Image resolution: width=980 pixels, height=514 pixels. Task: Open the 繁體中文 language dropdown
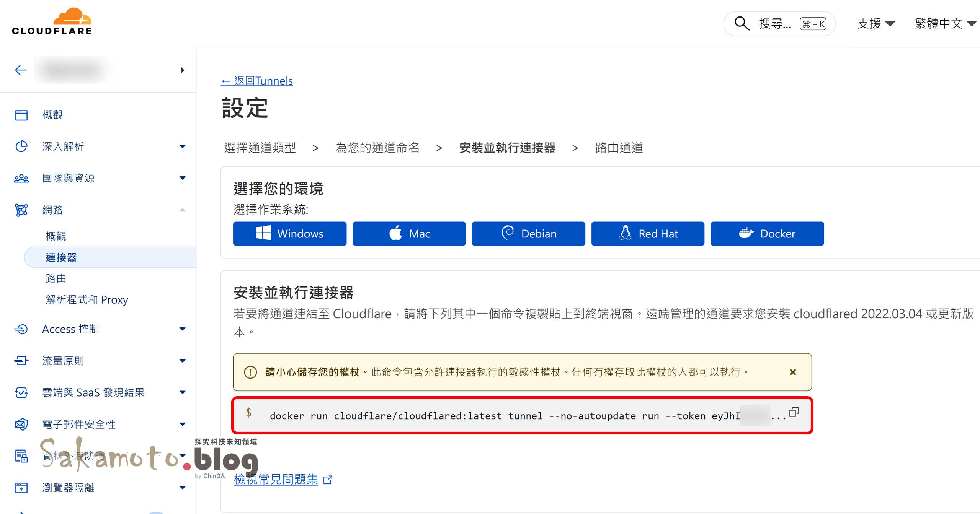point(944,24)
